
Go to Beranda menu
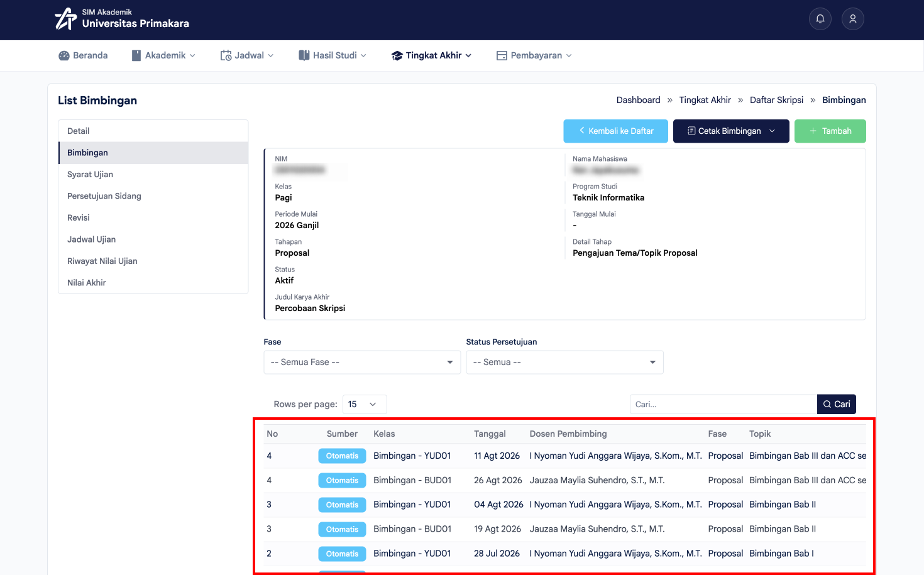[83, 55]
